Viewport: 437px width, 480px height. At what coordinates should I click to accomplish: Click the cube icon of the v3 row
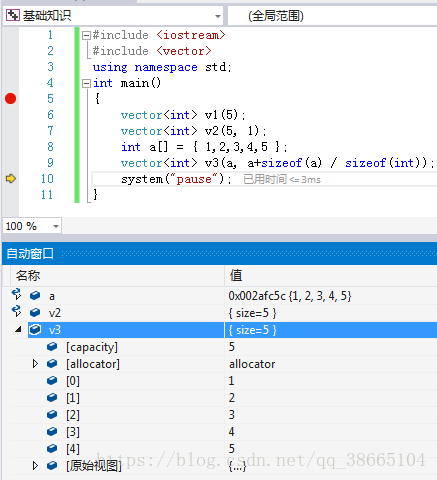tap(35, 330)
